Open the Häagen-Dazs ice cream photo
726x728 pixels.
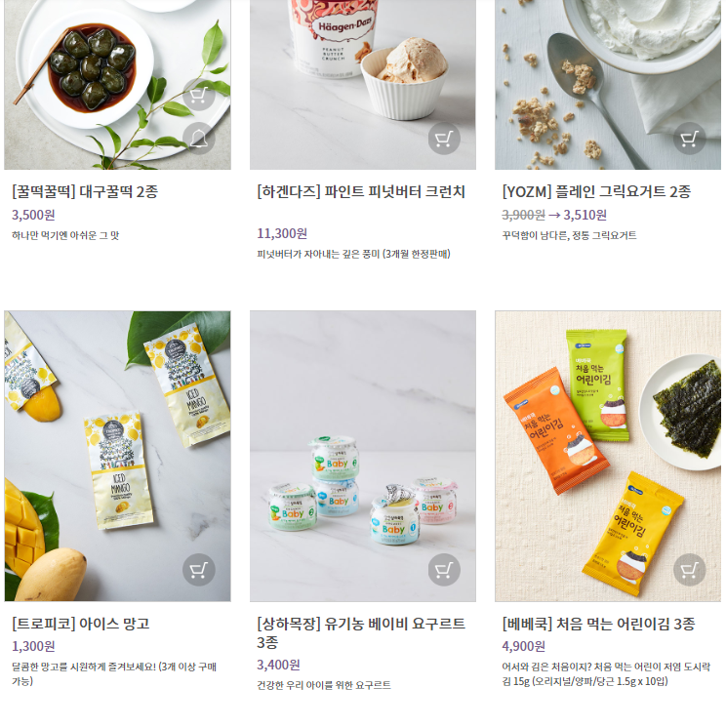coord(363,85)
